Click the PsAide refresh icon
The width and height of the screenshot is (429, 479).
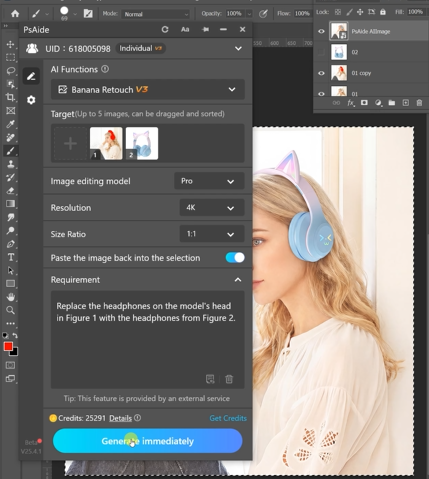[165, 30]
